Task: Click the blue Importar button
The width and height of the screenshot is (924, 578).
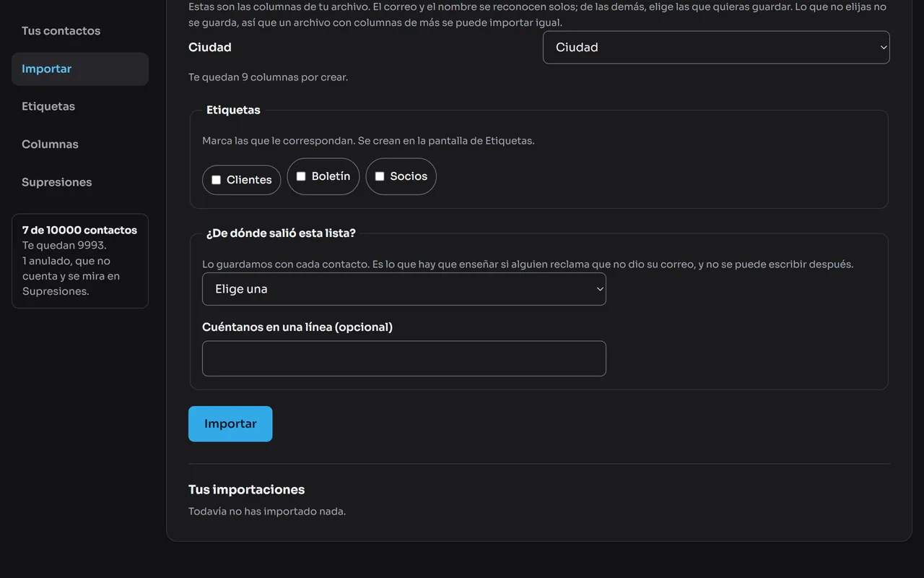Action: (230, 423)
